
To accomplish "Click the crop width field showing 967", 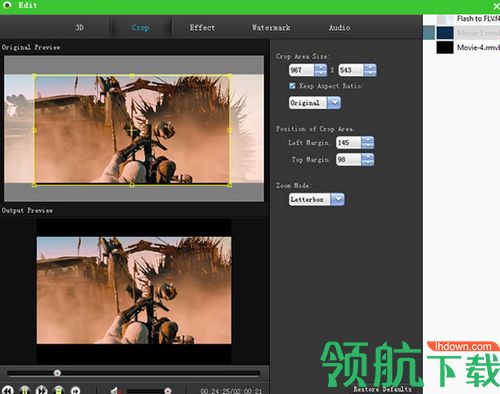I will tap(302, 70).
